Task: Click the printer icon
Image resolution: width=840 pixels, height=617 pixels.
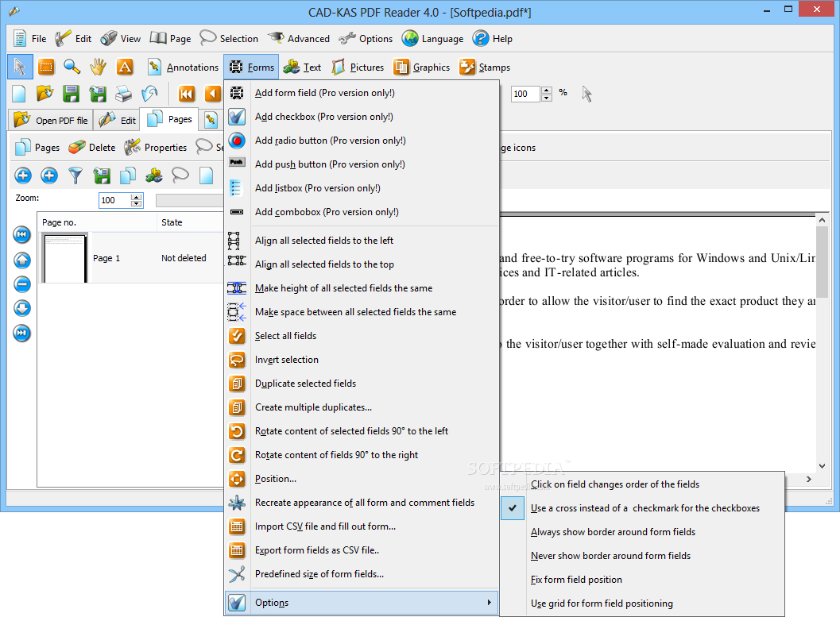Action: coord(124,94)
